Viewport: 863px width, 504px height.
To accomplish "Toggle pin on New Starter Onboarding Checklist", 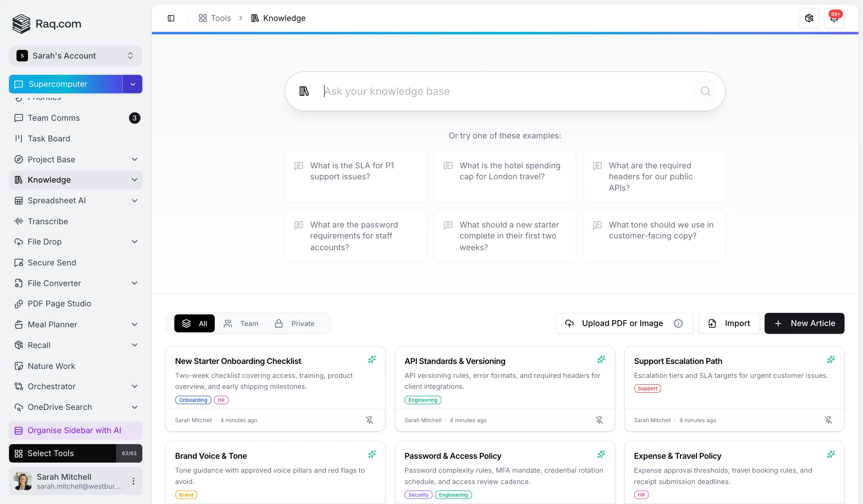I will click(370, 420).
